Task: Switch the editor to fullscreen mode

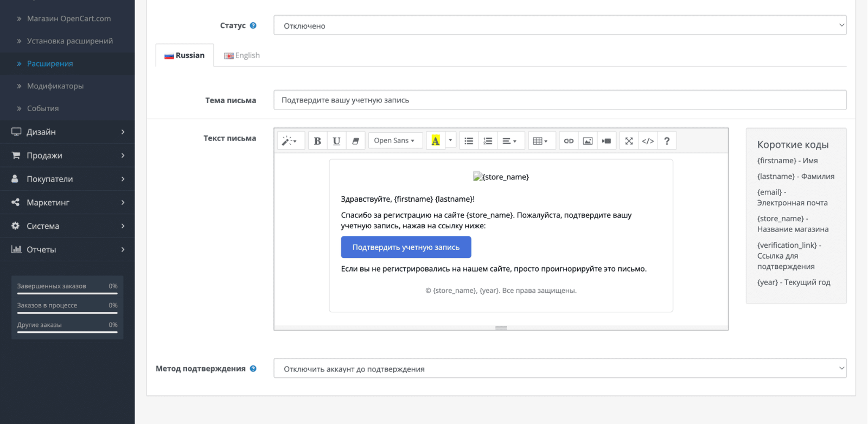Action: (x=629, y=141)
